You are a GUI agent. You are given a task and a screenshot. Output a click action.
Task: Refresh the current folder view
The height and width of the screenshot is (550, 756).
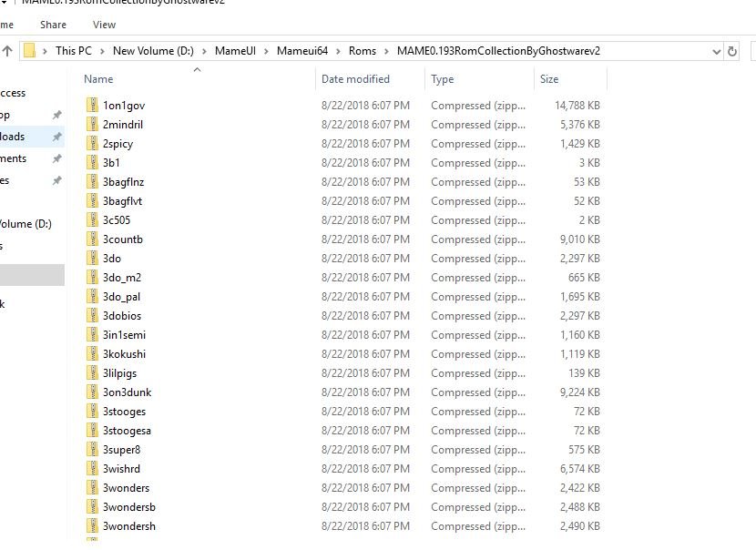pyautogui.click(x=732, y=51)
